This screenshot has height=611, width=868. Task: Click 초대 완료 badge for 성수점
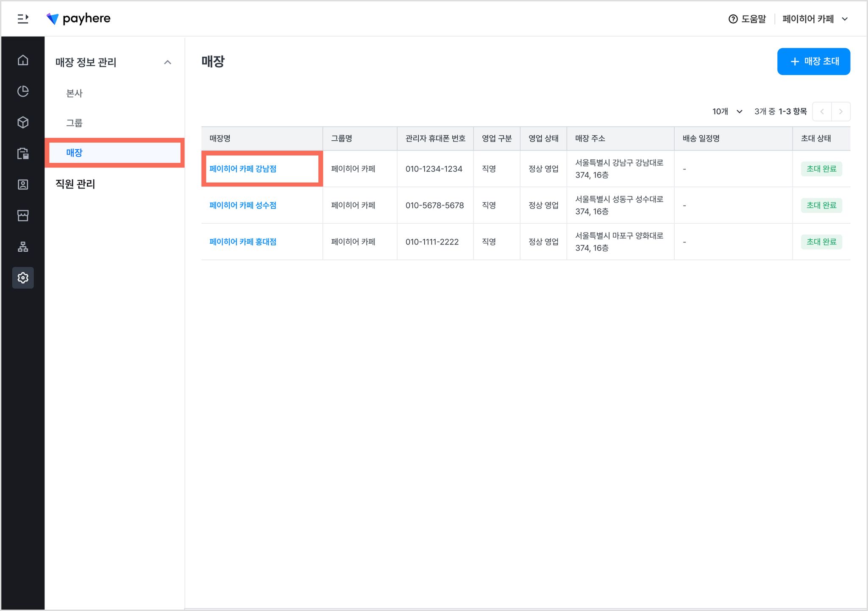click(x=821, y=205)
